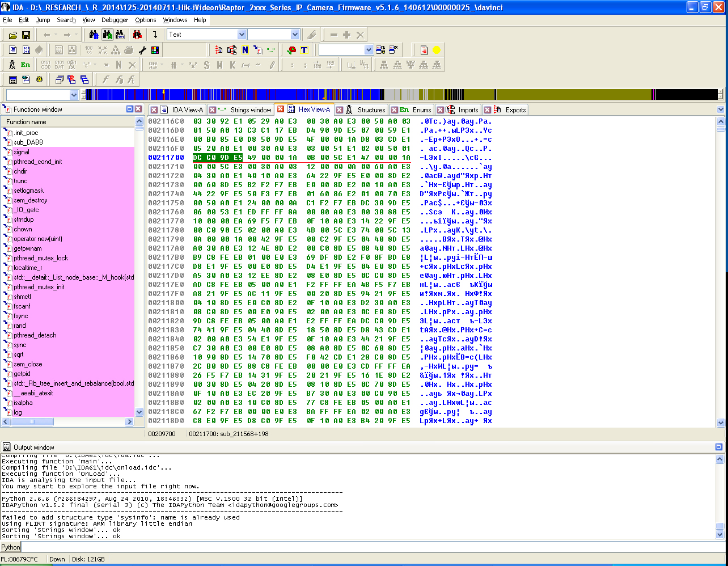
Task: Close the Strings window tab with X
Action: (x=213, y=110)
